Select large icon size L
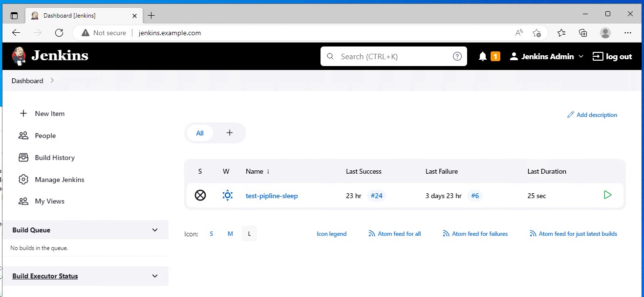Image resolution: width=644 pixels, height=297 pixels. tap(249, 234)
